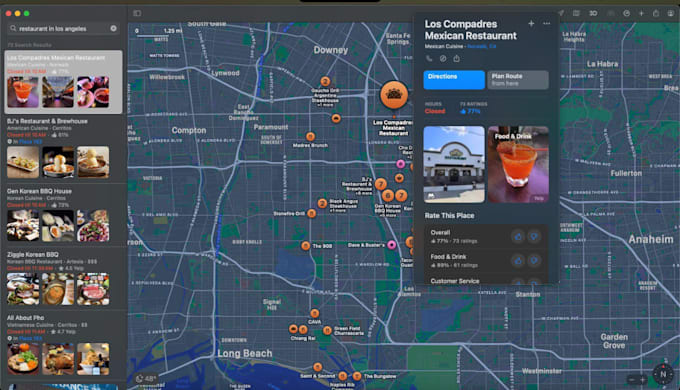Screen dimensions: 680x390
Task: Click the large Los Compadres map pin
Action: (x=394, y=95)
